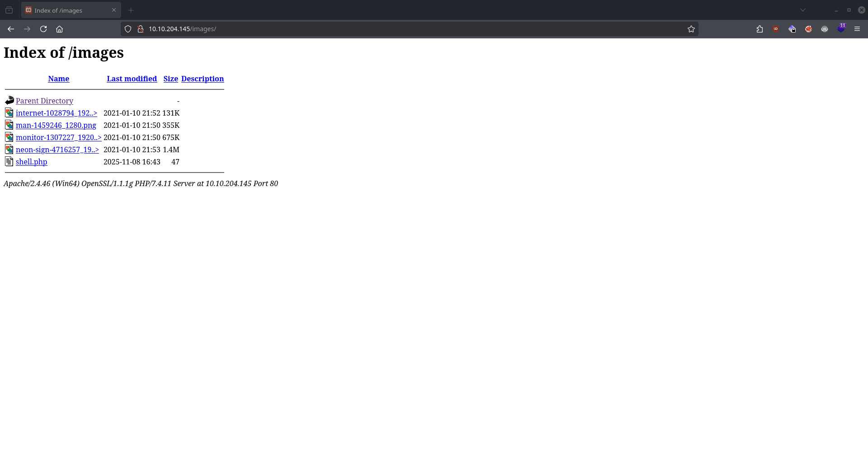Focus the URL address bar
This screenshot has width=868, height=468.
407,29
